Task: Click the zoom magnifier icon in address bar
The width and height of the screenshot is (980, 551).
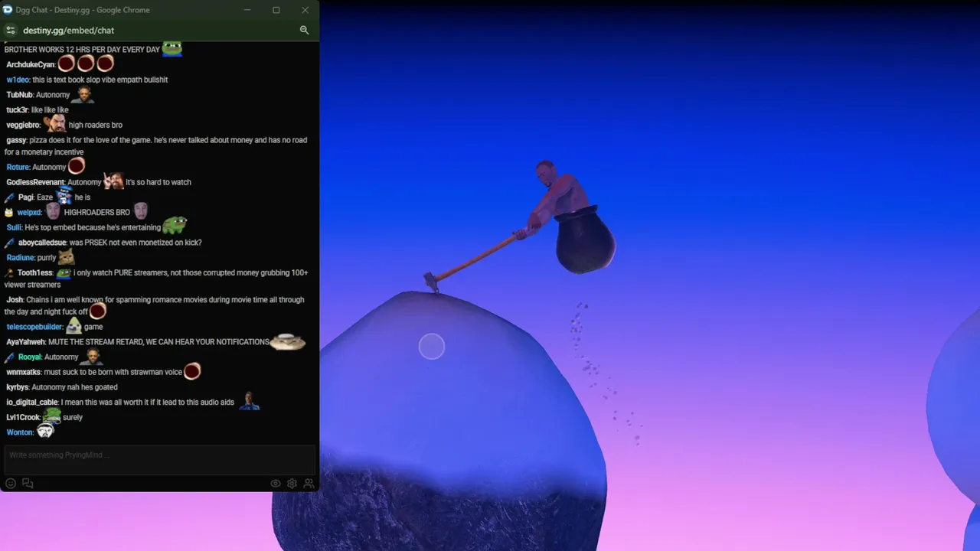Action: (x=304, y=31)
